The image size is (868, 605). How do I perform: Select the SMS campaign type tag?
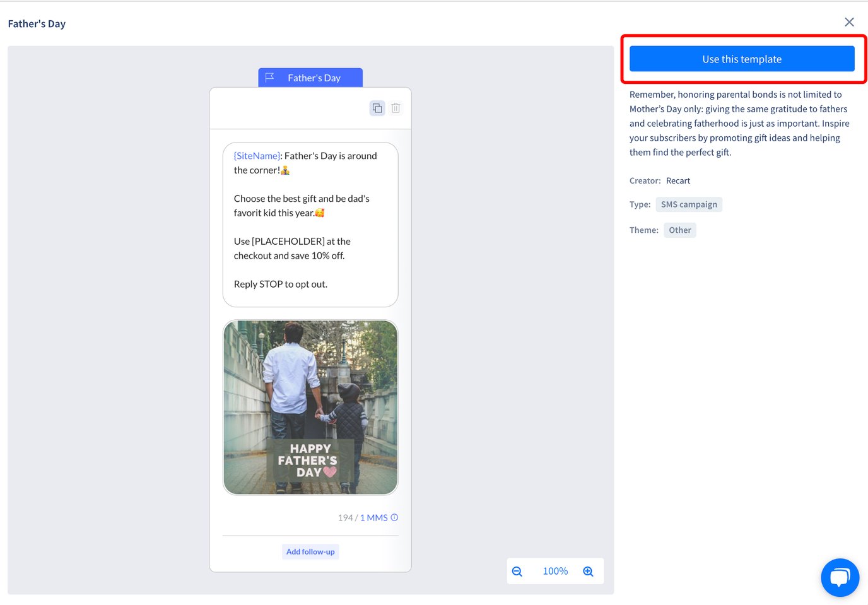(688, 204)
